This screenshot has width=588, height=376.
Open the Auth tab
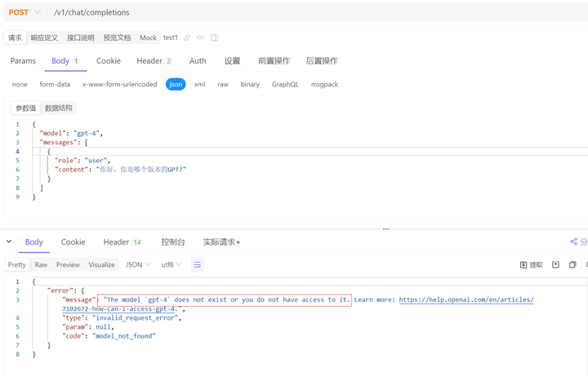click(x=198, y=60)
